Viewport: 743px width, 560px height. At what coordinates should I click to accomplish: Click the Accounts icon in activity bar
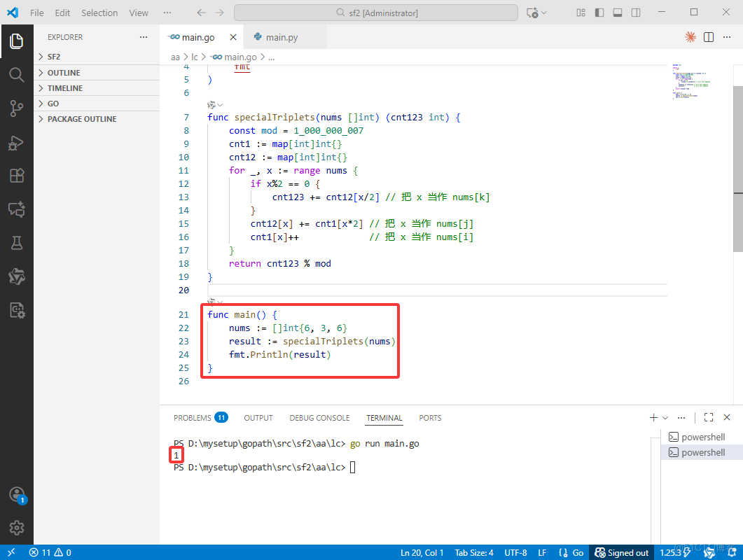[x=16, y=494]
